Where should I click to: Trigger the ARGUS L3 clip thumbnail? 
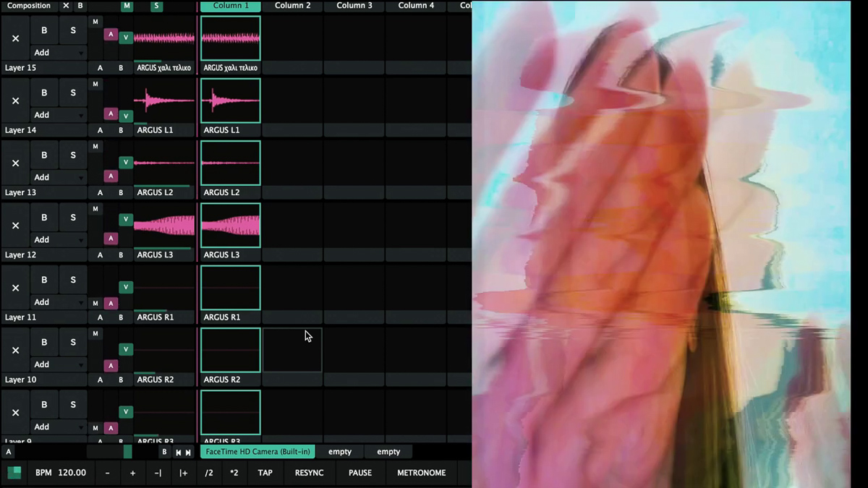coord(230,225)
